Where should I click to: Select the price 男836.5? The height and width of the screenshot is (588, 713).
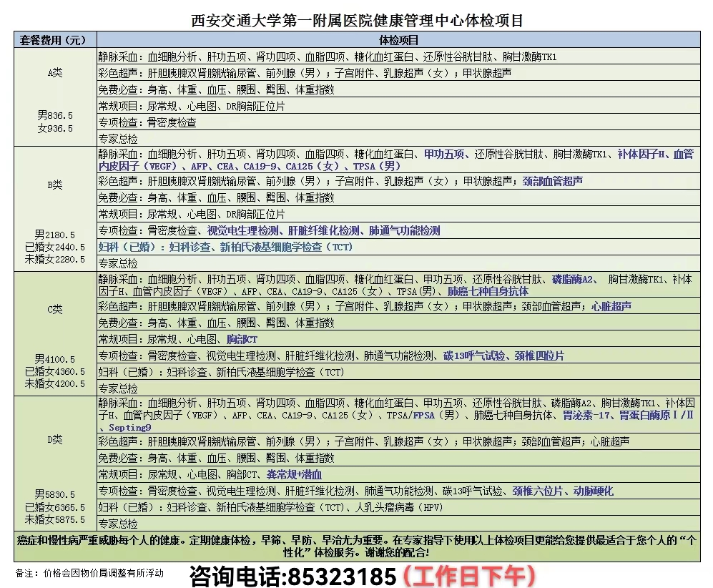[55, 115]
